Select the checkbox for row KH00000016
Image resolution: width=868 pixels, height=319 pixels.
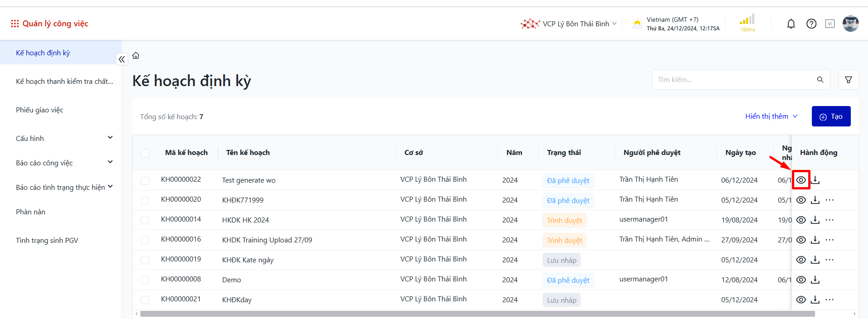(145, 240)
